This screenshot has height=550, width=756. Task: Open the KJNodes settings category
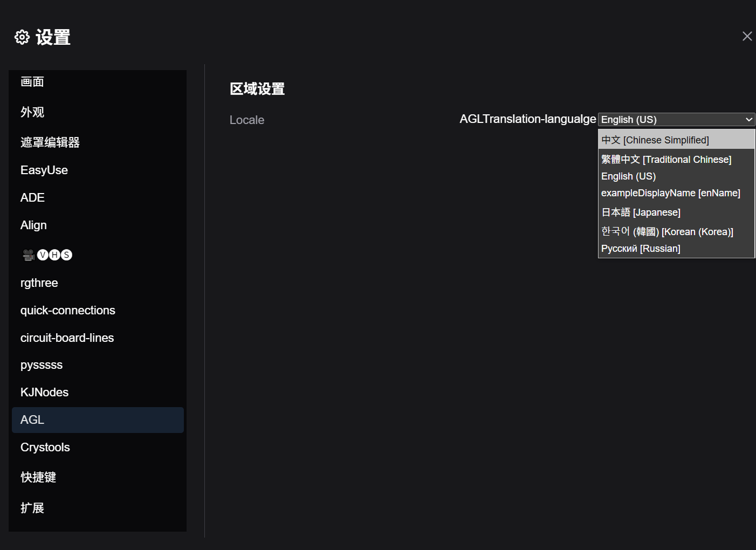click(x=45, y=393)
